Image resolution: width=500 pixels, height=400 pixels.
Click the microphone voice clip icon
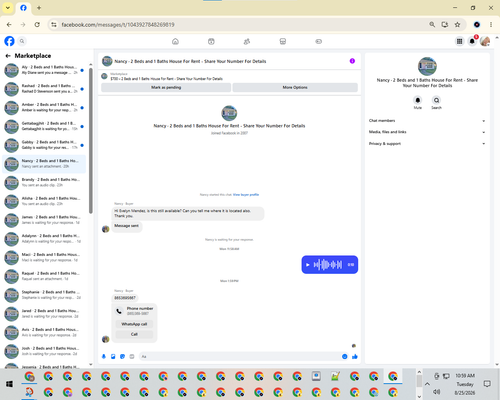pos(104,357)
